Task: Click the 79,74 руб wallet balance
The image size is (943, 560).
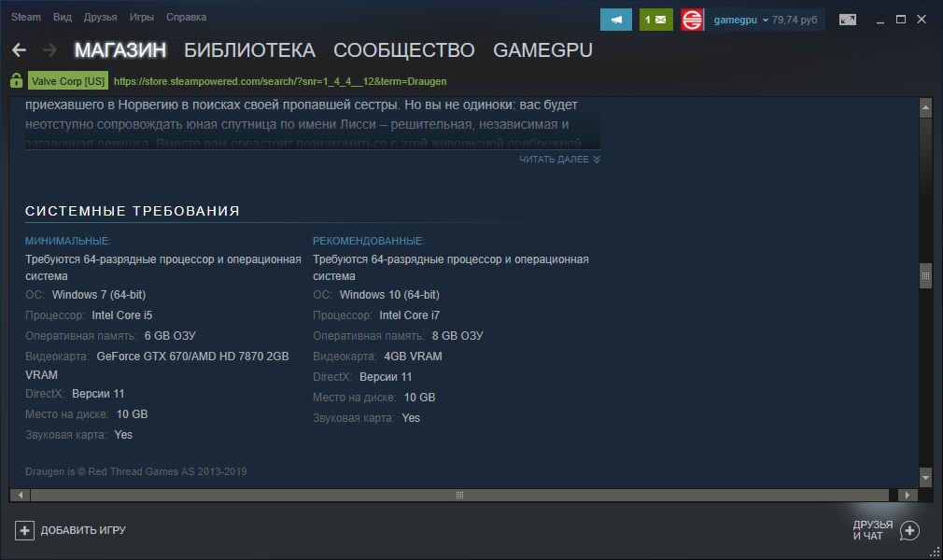Action: [795, 20]
